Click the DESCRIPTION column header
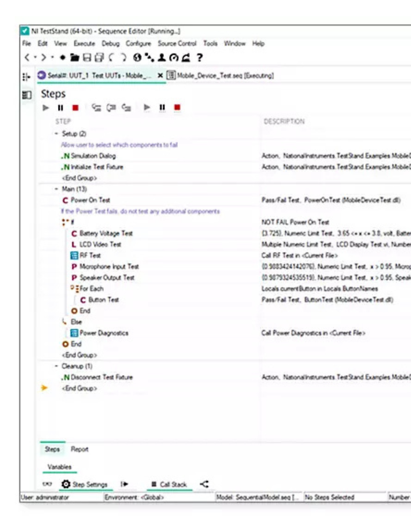411x532 pixels. (x=284, y=122)
